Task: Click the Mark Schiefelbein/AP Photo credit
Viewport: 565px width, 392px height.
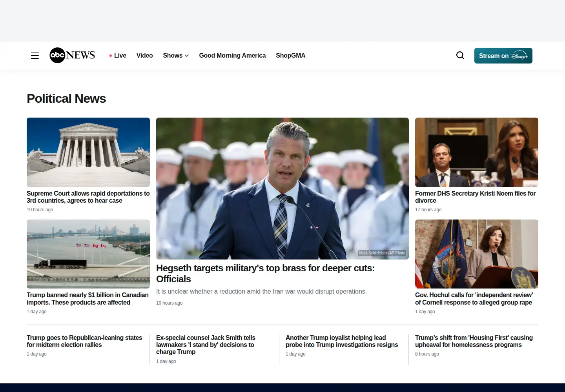Action: tap(382, 253)
